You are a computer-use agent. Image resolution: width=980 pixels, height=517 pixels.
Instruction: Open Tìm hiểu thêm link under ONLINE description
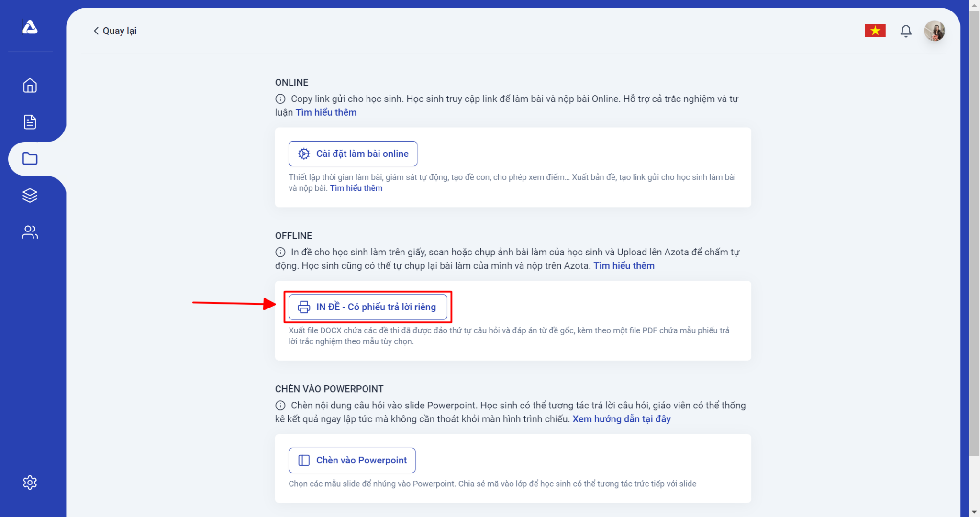(x=326, y=112)
